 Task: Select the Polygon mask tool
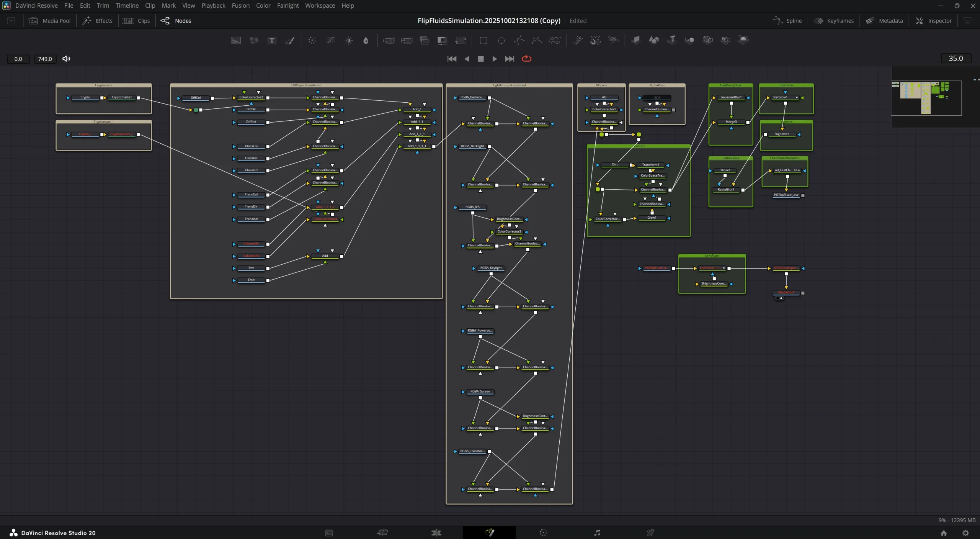[x=519, y=40]
